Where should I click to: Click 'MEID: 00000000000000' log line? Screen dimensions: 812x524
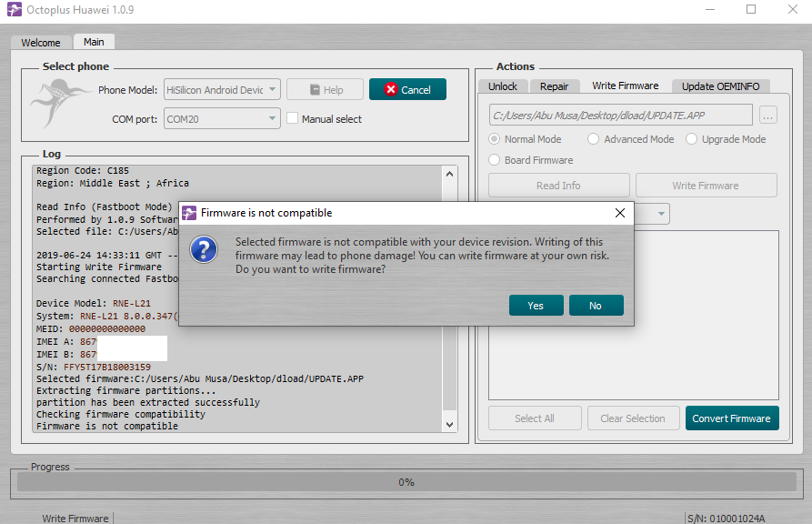point(91,328)
